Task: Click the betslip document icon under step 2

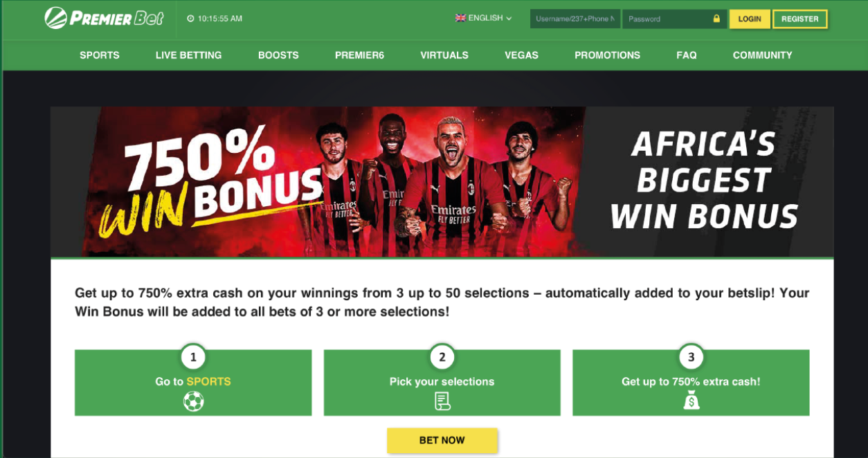Action: tap(442, 401)
